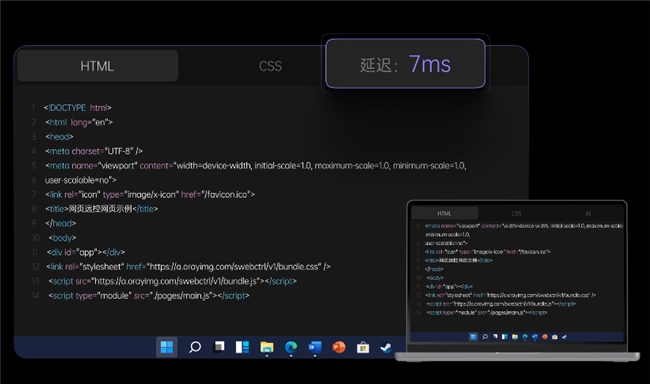Open Microsoft Store in the large taskbar

(x=363, y=347)
